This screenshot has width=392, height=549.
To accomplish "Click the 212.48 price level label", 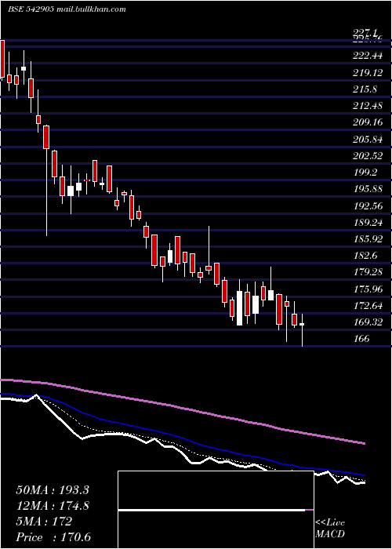I will point(368,106).
